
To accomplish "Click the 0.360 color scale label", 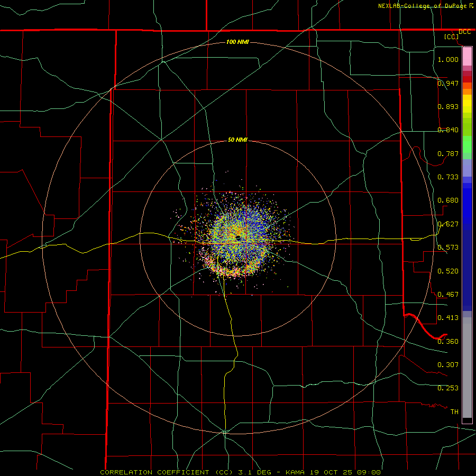I will 448,341.
